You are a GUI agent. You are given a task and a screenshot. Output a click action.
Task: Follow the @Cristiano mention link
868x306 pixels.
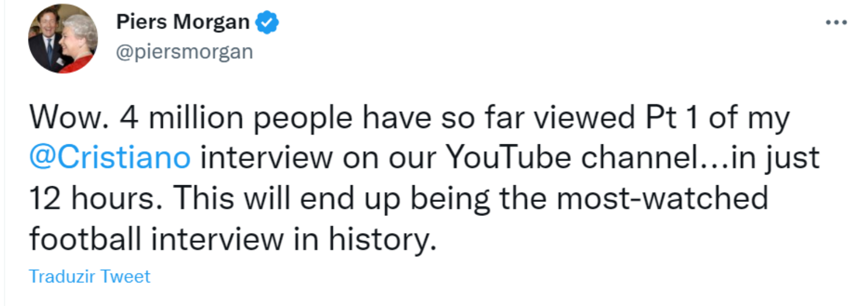[x=110, y=158]
